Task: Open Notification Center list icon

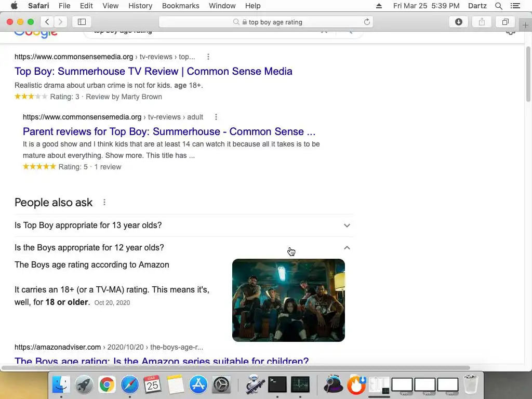Action: coord(515,6)
